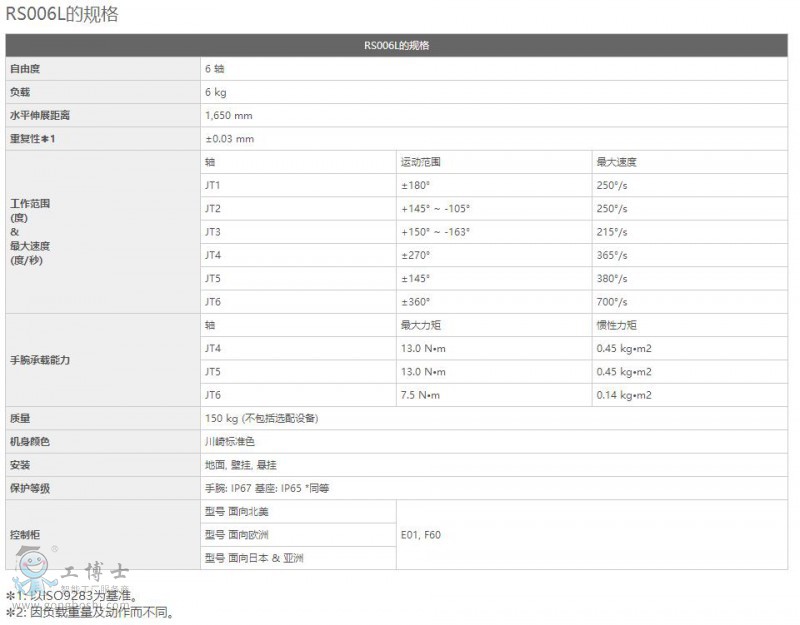Click the value '6 轴'
Image resolution: width=800 pixels, height=625 pixels.
214,69
